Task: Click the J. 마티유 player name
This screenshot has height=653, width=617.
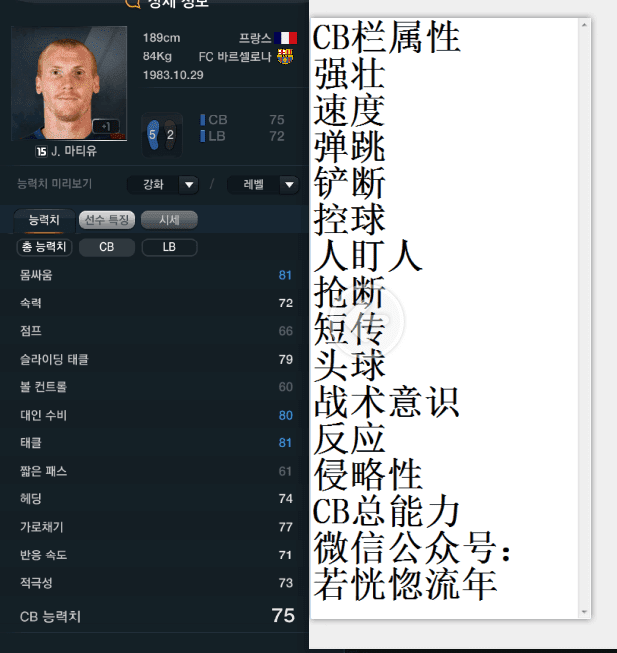Action: coord(74,151)
